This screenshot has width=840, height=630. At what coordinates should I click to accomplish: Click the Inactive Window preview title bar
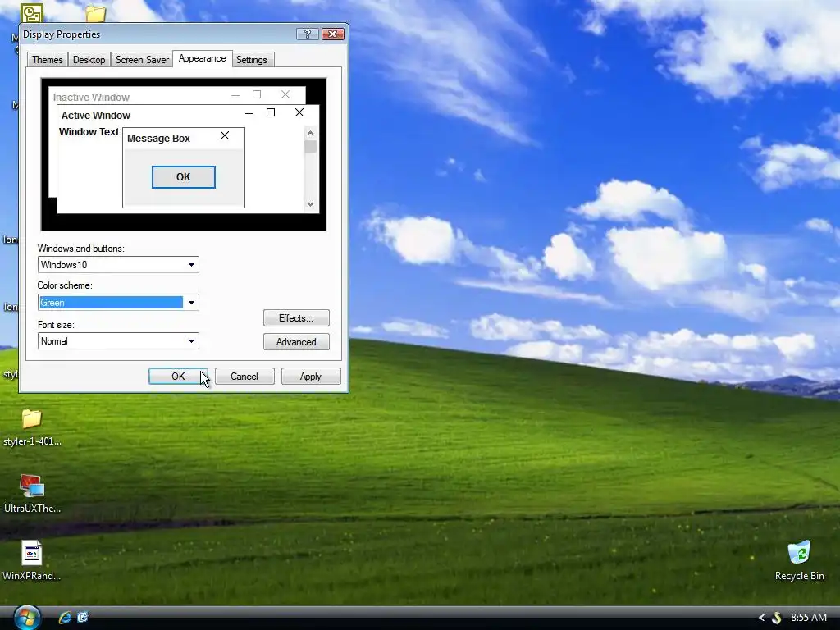[177, 96]
